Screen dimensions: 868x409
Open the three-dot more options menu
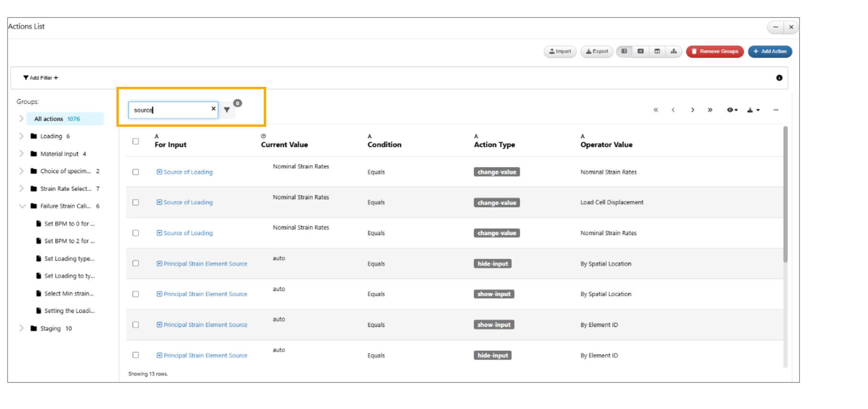click(x=776, y=110)
